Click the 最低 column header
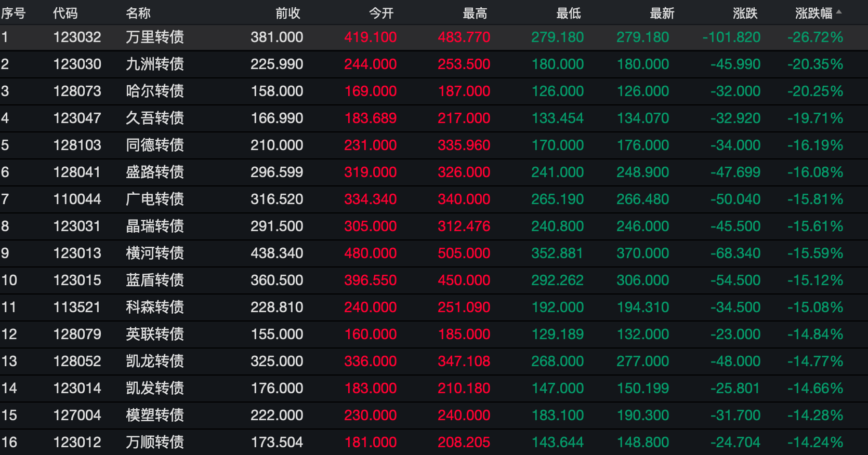Screen dimensions: 868x455 (x=568, y=13)
